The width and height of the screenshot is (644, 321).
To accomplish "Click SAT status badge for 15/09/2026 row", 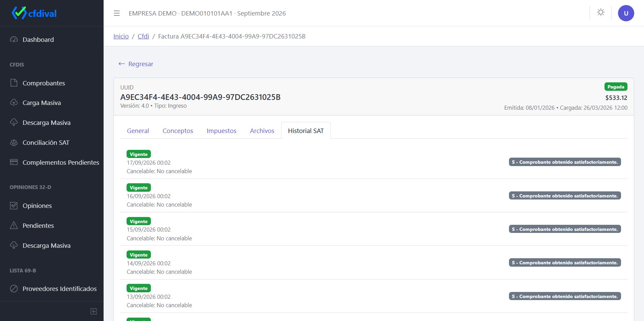I will click(565, 229).
